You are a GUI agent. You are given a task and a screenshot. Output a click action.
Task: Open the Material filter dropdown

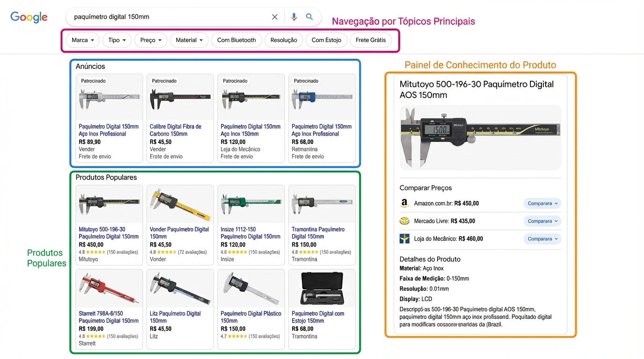pos(189,40)
